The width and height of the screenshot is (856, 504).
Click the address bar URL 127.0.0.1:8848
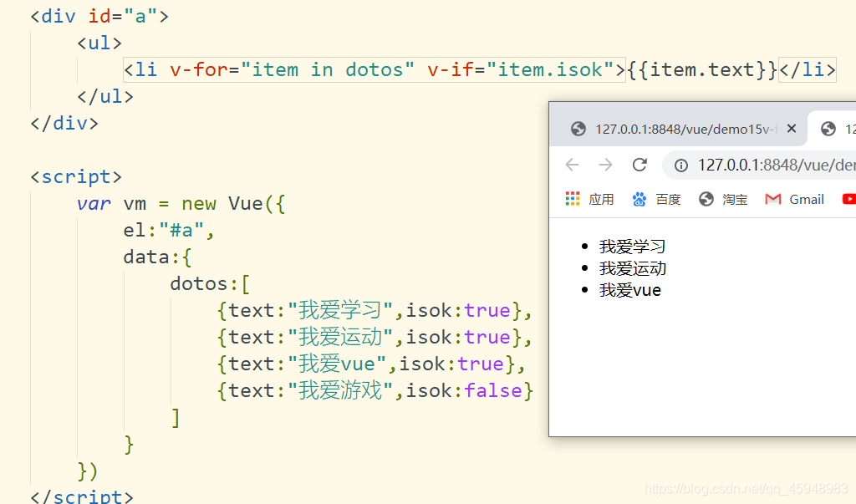pos(777,165)
